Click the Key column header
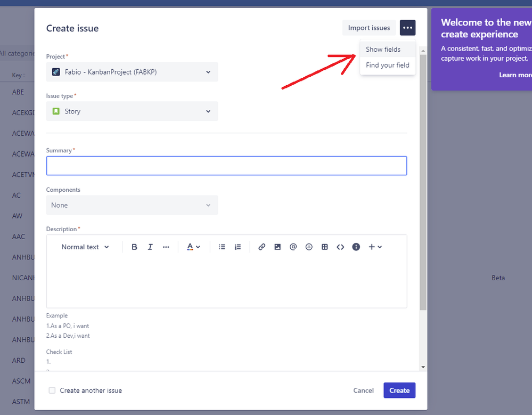This screenshot has width=532, height=415. [17, 75]
